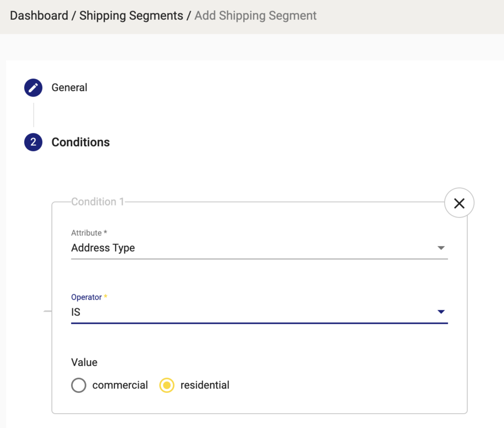Go to the General step
This screenshot has width=504, height=428.
(x=70, y=88)
